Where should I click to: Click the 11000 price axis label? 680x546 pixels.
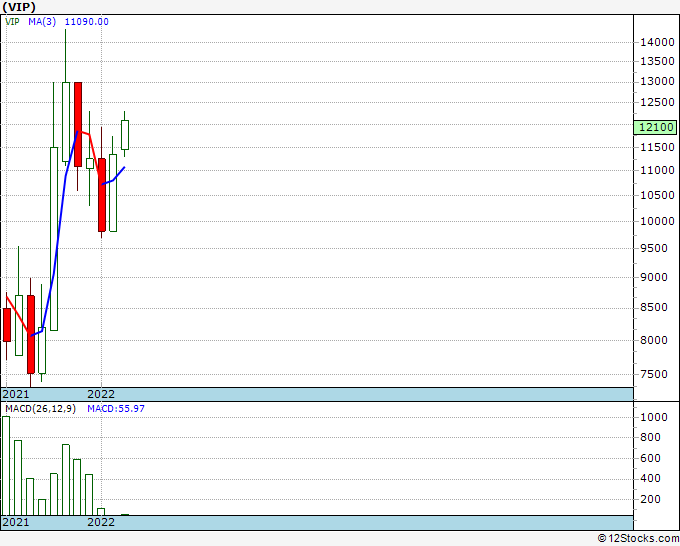click(657, 170)
